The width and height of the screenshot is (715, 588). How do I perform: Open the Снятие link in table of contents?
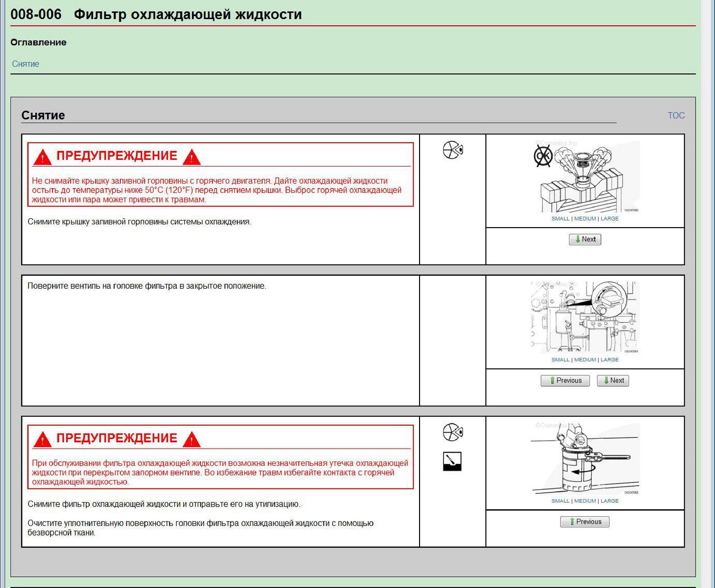pyautogui.click(x=25, y=64)
